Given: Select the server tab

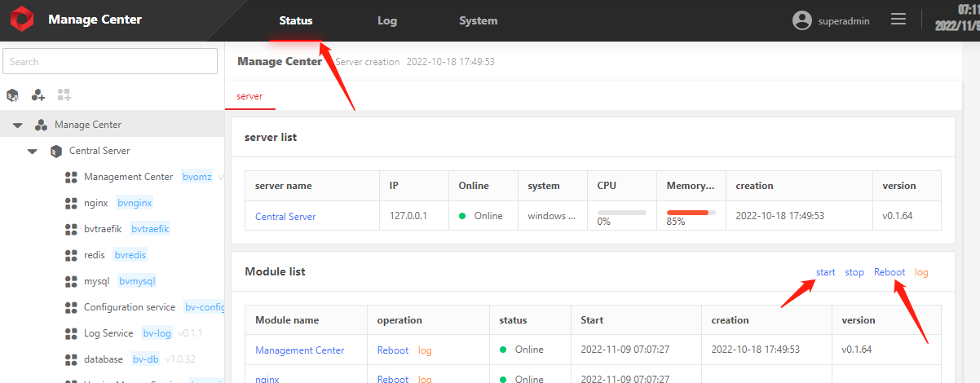Looking at the screenshot, I should pos(249,96).
